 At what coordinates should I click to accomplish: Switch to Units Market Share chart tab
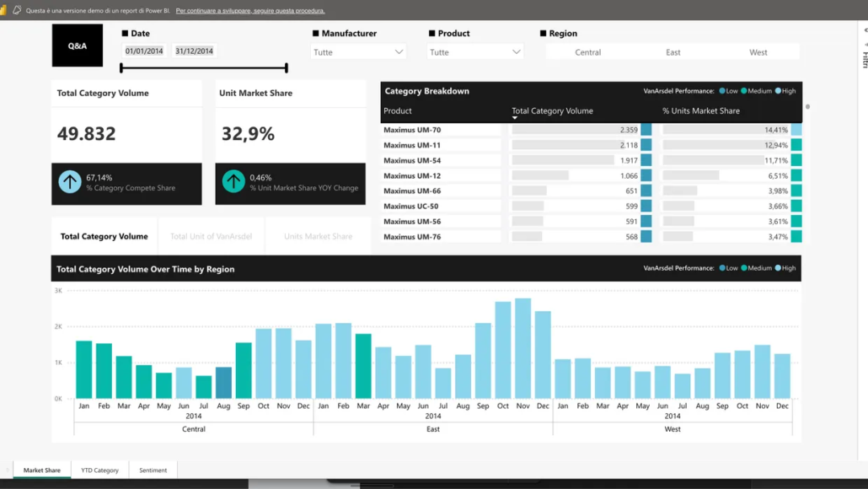coord(319,236)
